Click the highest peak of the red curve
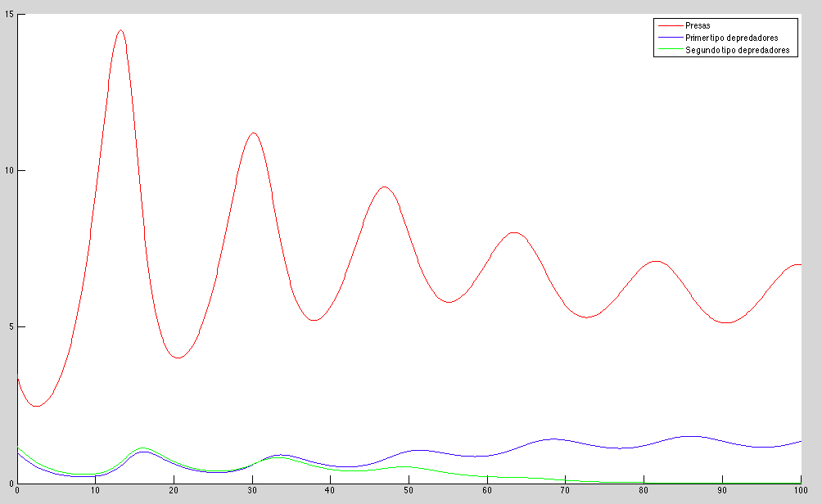Viewport: 822px width, 504px height. (x=120, y=30)
